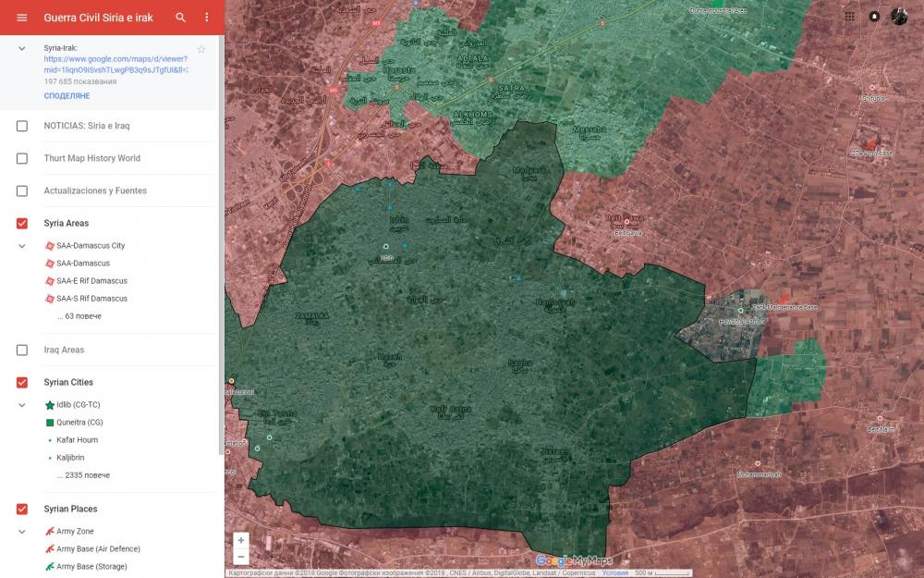Screen dimensions: 924x578
Task: Click the user account avatar
Action: [x=899, y=17]
